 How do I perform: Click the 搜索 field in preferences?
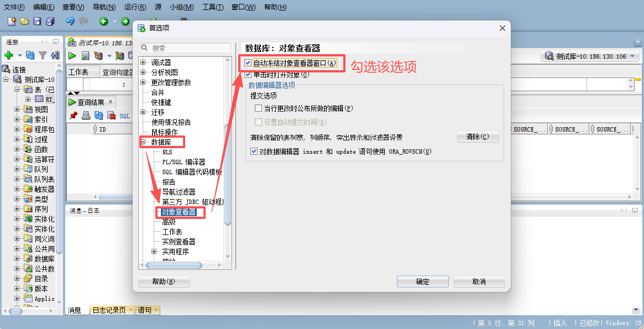pyautogui.click(x=185, y=48)
